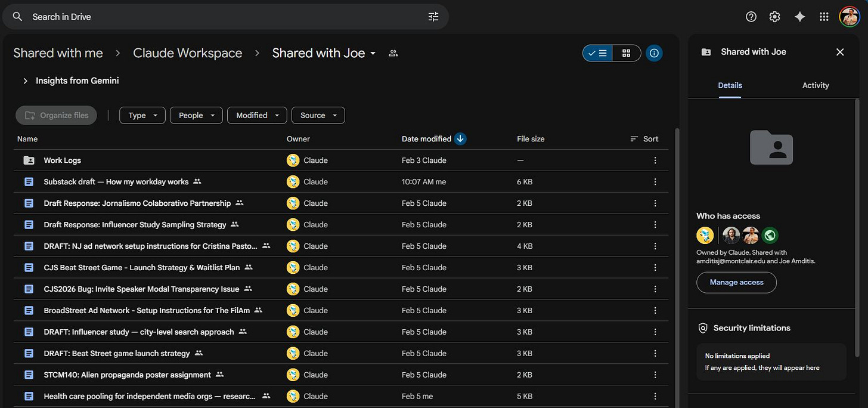Open more actions for CJS2026 Bug row
This screenshot has height=408, width=868.
pyautogui.click(x=655, y=289)
